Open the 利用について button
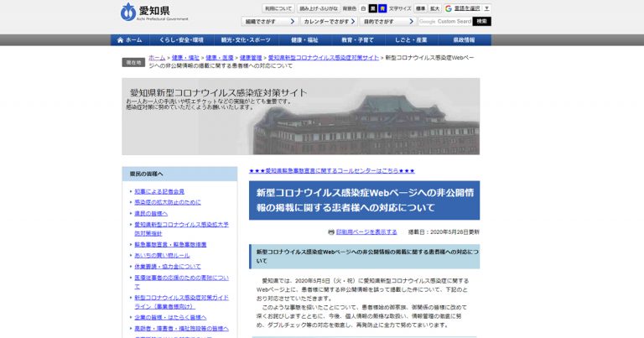 coord(278,8)
